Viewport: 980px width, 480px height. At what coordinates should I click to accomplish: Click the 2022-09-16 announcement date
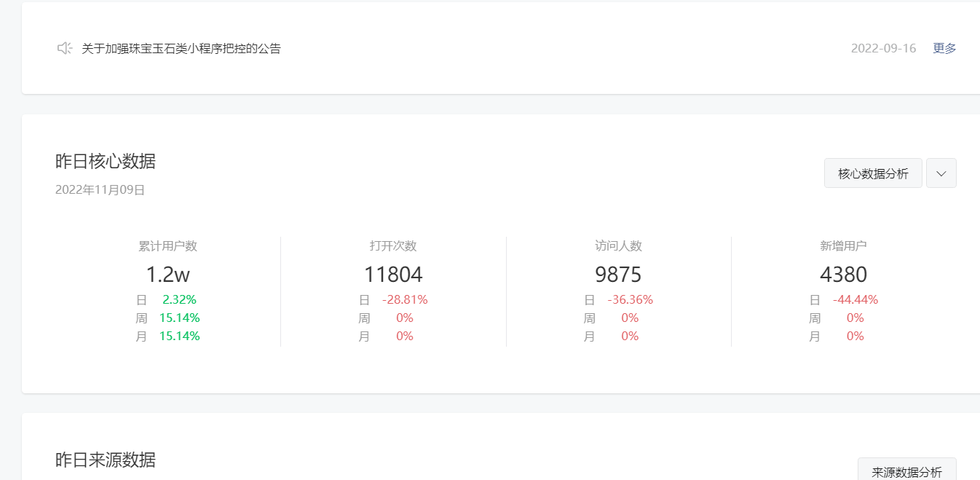pos(883,48)
